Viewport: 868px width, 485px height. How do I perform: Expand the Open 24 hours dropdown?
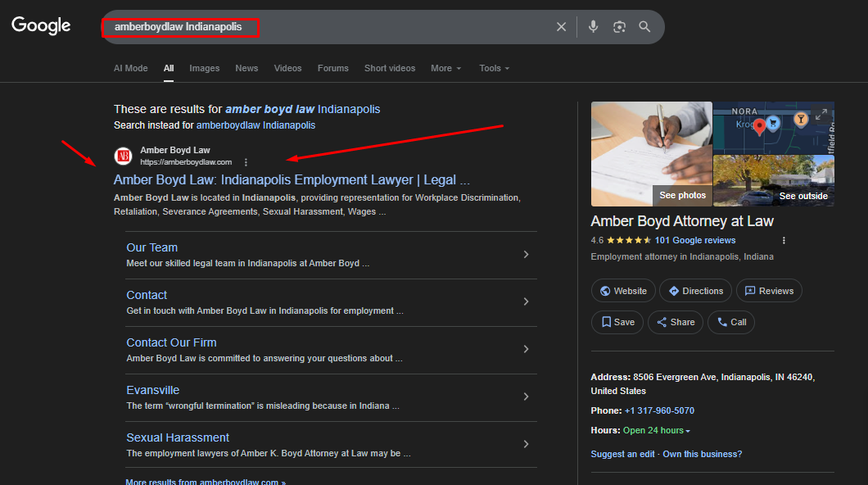coord(657,431)
